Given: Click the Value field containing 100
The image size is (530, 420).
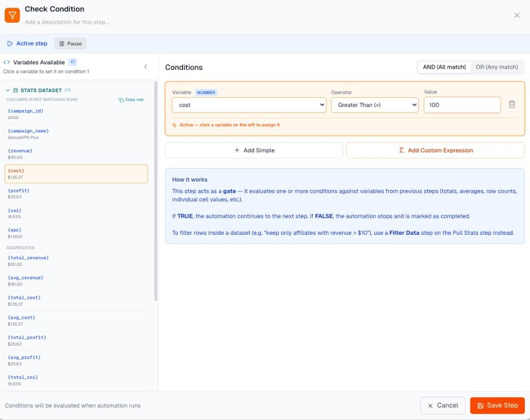Looking at the screenshot, I should click(462, 105).
